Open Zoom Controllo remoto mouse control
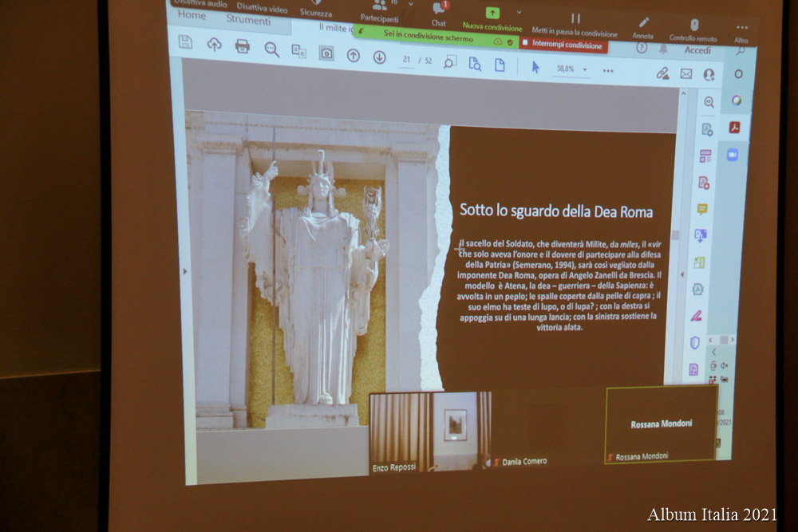Viewport: 798px width, 532px height. (x=693, y=30)
